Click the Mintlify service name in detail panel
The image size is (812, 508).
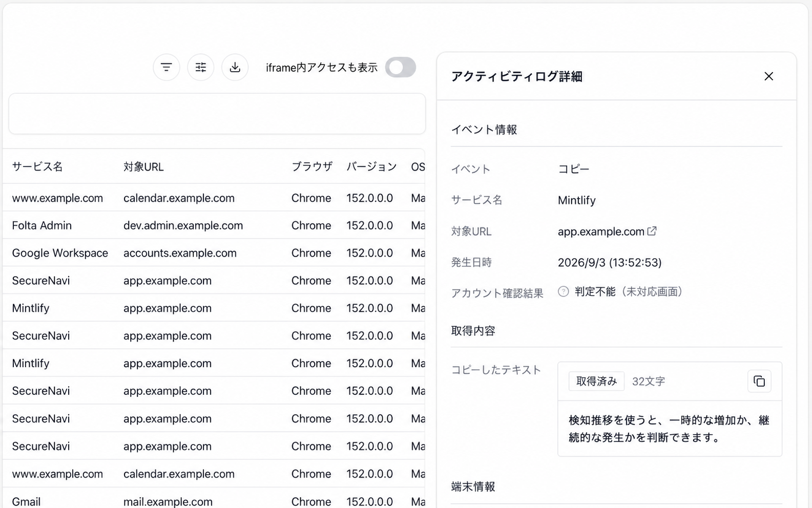click(x=577, y=200)
